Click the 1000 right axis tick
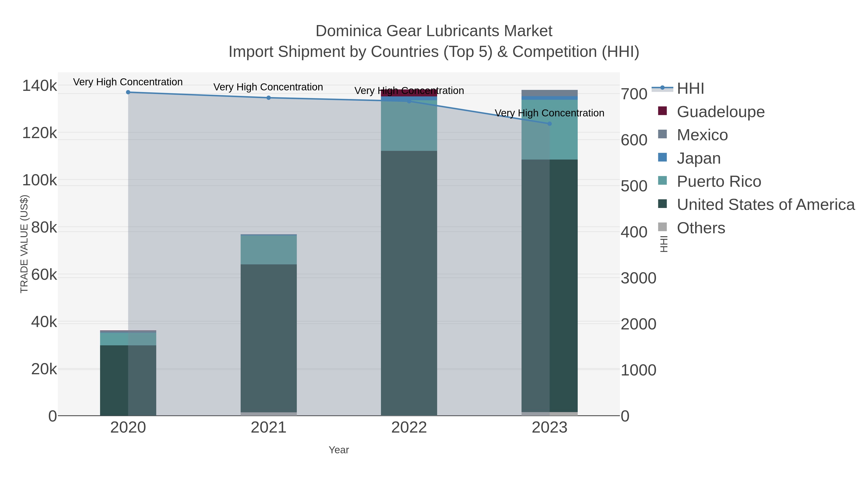868x488 pixels. point(638,370)
